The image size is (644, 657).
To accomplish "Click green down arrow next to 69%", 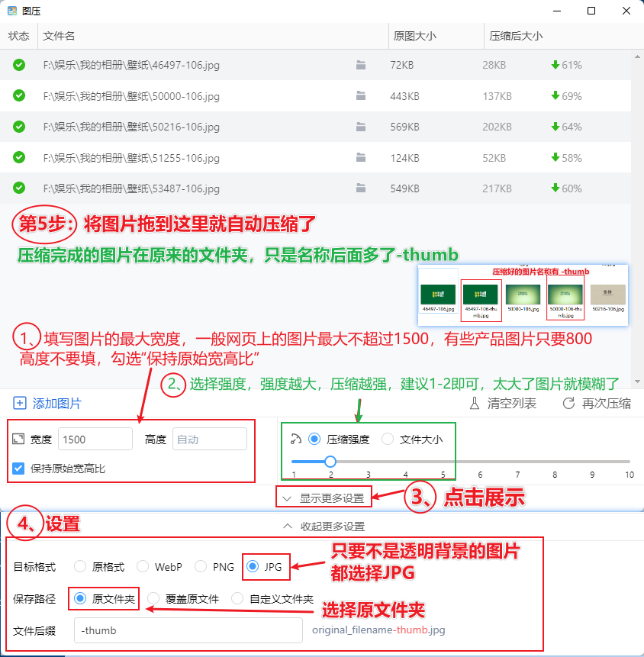I will (555, 95).
